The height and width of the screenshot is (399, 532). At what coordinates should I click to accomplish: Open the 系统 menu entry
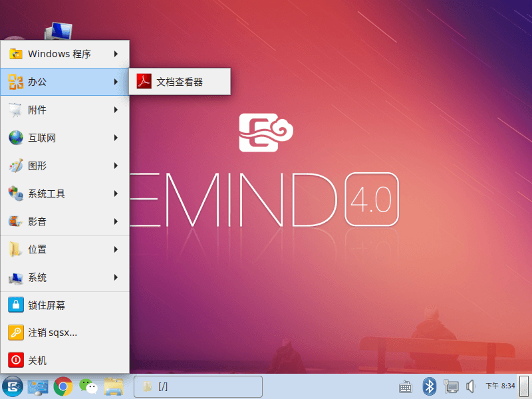[65, 277]
